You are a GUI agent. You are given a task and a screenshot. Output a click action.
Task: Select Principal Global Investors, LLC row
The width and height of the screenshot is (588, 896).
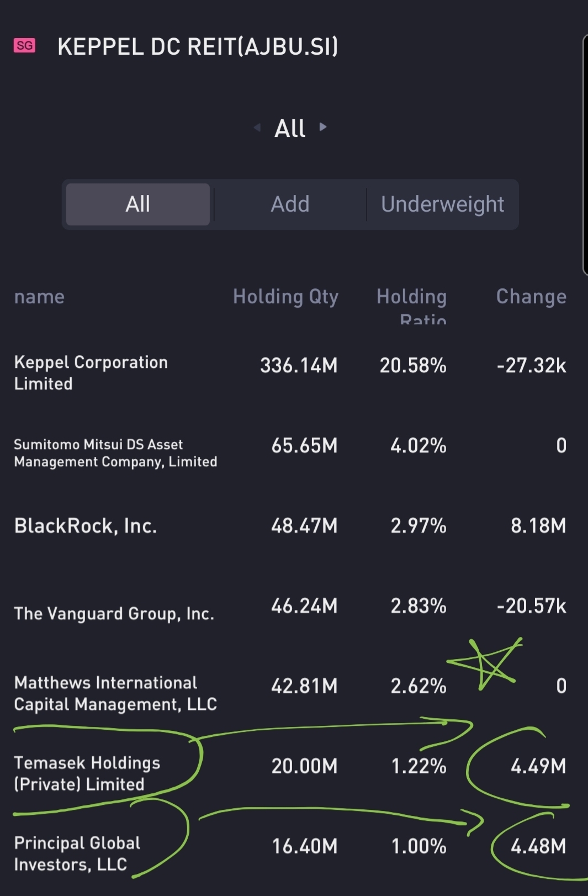tap(77, 853)
